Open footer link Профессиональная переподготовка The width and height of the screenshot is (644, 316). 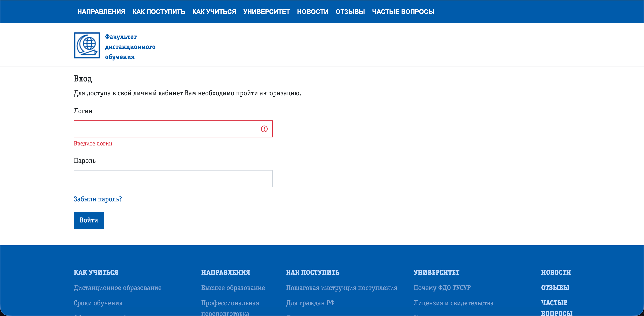(230, 308)
